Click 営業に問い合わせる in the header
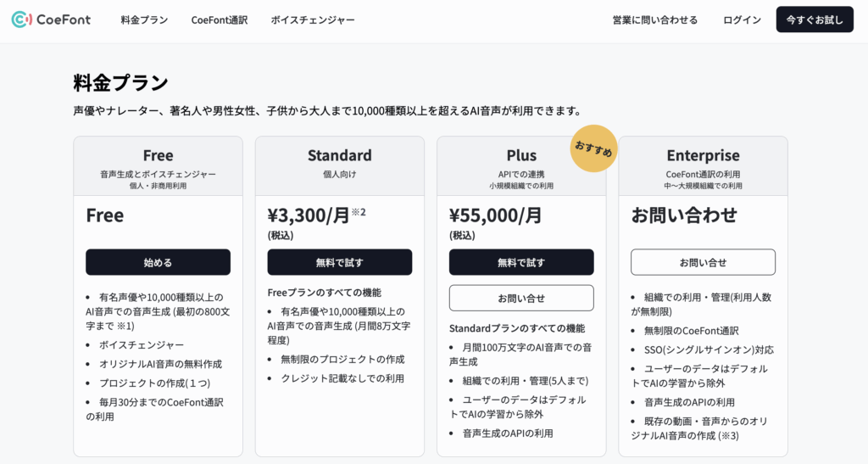Screen dimensions: 868x464 pos(655,20)
